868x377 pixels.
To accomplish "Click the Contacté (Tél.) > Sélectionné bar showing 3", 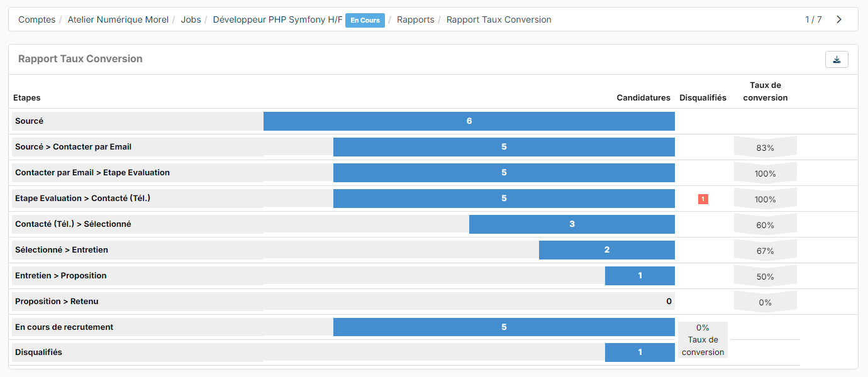I will 572,224.
